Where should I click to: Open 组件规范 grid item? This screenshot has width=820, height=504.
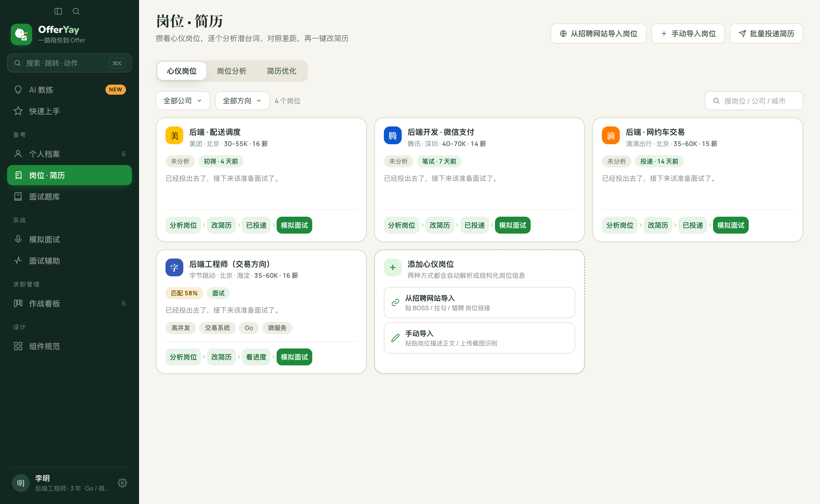click(70, 346)
